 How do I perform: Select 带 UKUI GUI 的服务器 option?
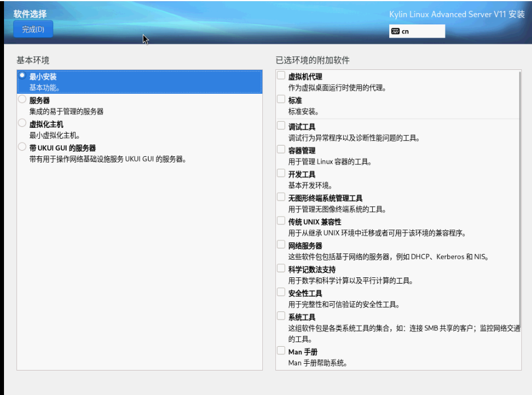point(23,147)
